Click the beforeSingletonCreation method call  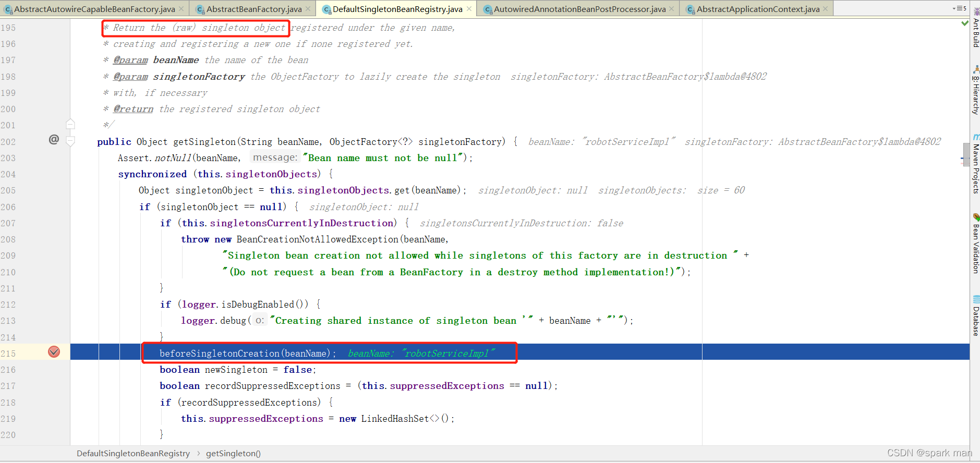coord(220,354)
